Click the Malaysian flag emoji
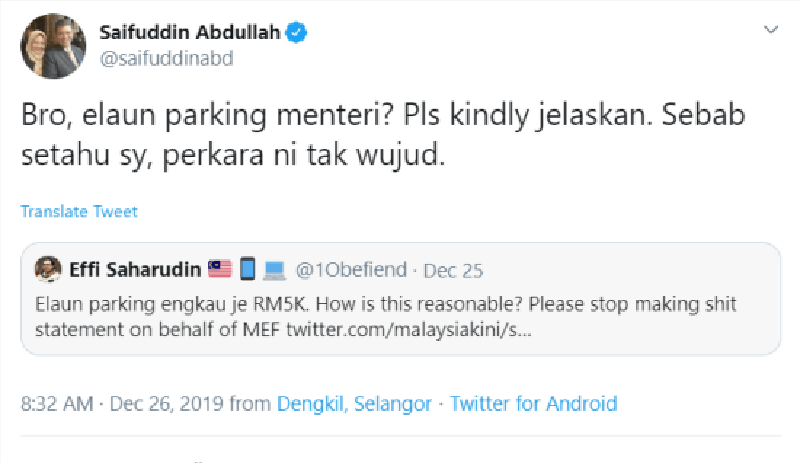The width and height of the screenshot is (800, 463). coord(220,269)
